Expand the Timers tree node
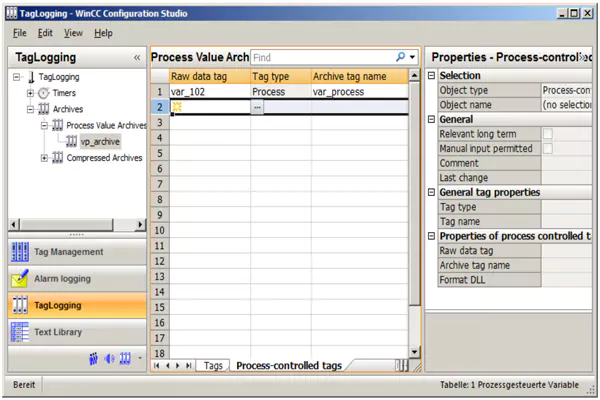The image size is (600, 400). click(30, 93)
